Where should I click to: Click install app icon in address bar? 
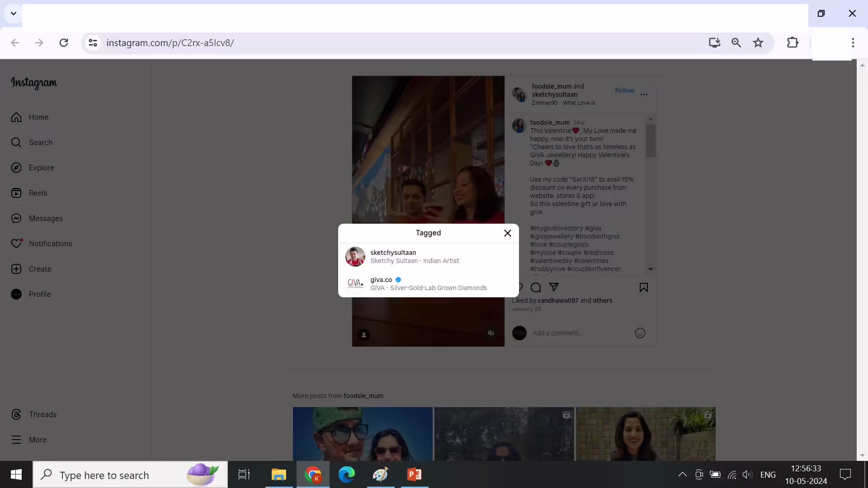tap(714, 42)
